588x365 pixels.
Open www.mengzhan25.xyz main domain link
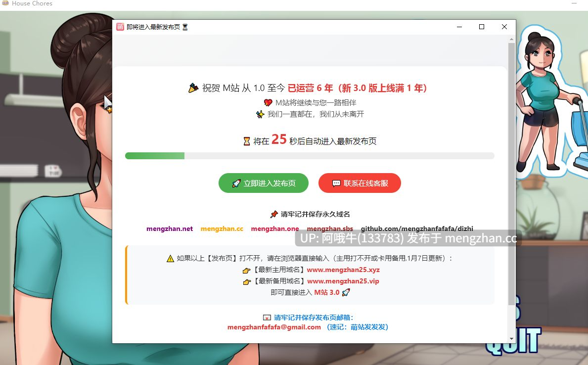343,270
